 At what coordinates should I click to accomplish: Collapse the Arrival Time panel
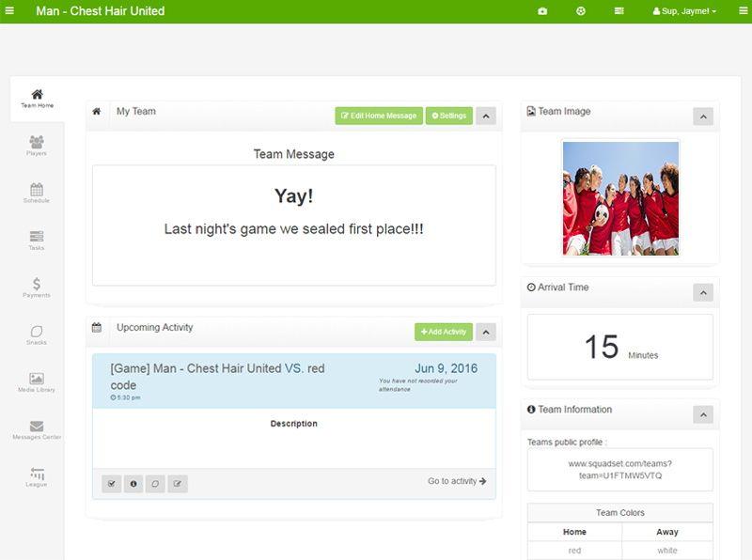pyautogui.click(x=703, y=292)
